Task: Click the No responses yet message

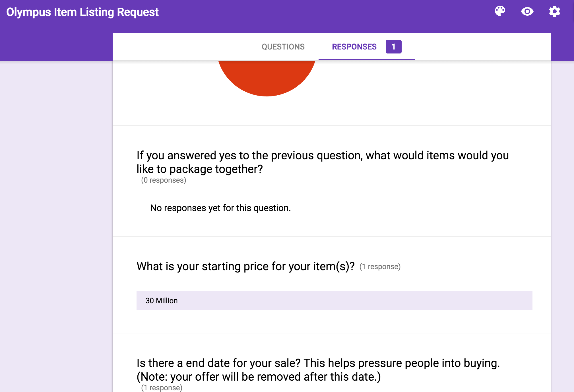Action: coord(220,208)
